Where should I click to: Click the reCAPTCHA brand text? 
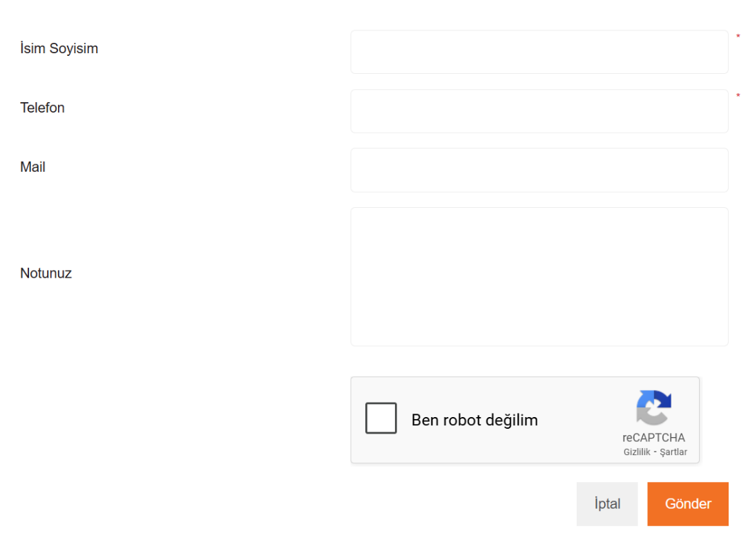click(x=653, y=437)
